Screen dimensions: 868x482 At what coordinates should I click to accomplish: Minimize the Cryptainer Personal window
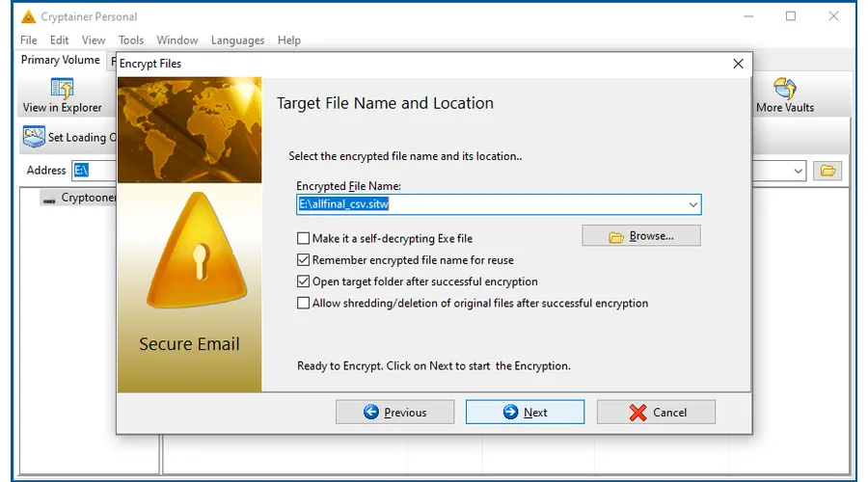[x=748, y=16]
